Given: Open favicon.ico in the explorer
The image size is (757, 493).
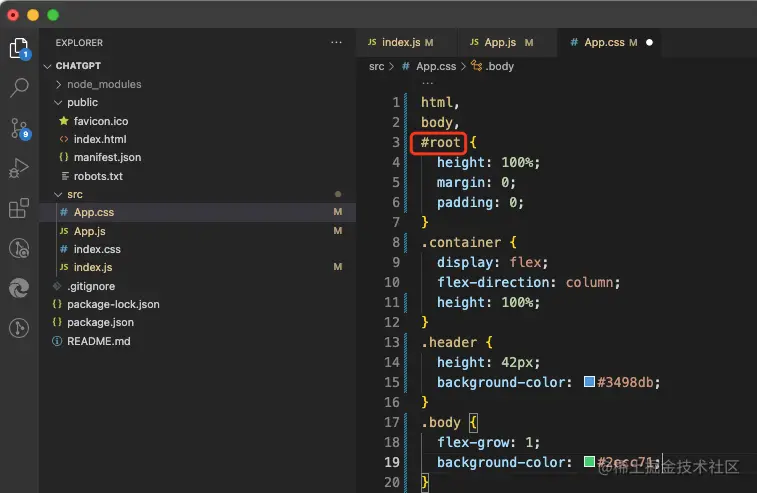Looking at the screenshot, I should click(101, 121).
